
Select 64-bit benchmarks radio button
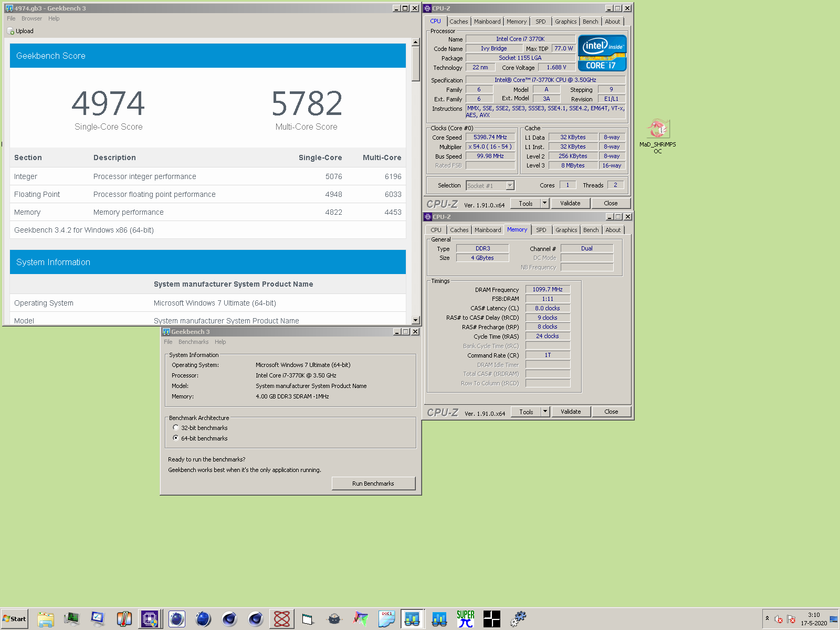point(176,438)
